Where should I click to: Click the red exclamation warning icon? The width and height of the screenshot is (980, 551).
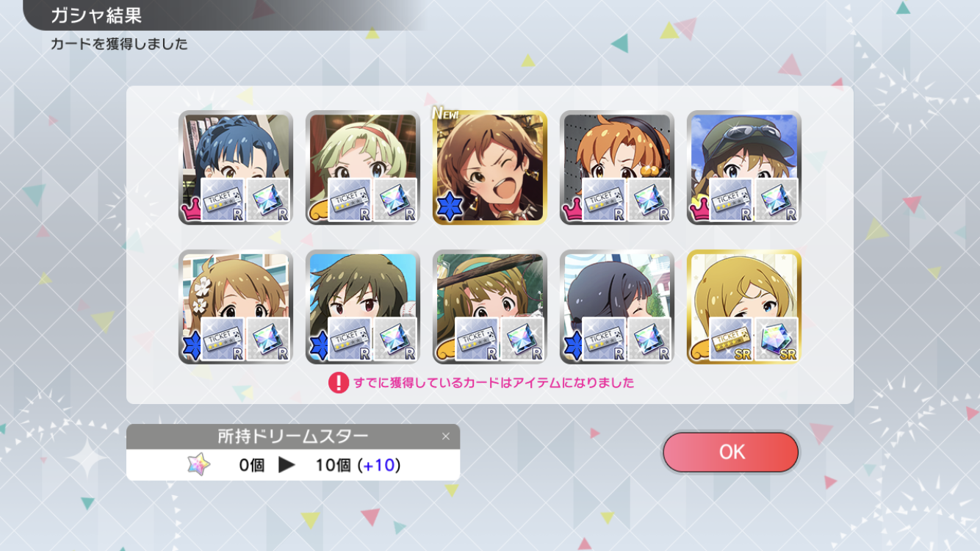click(x=338, y=383)
